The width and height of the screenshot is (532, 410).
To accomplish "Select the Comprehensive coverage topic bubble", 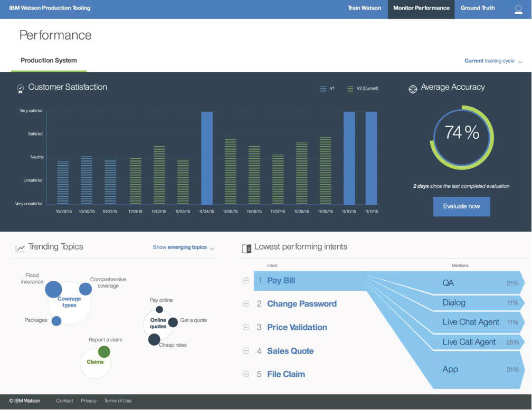I will click(85, 289).
